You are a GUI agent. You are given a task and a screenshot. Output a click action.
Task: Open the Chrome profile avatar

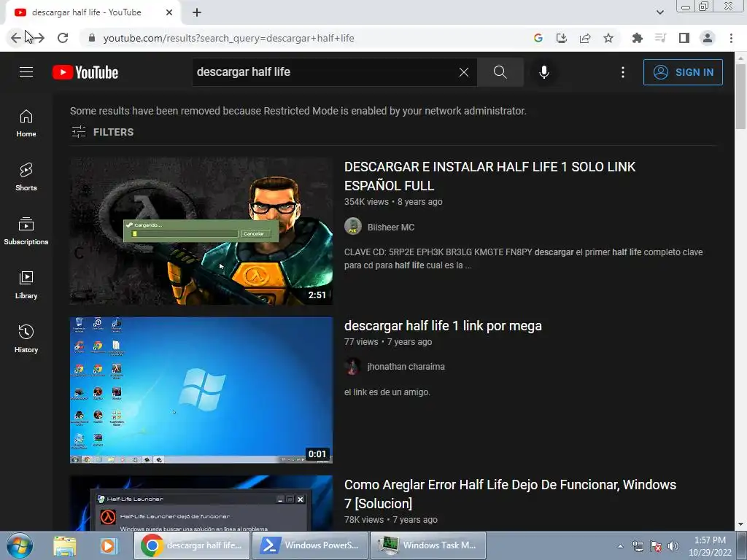tap(708, 38)
